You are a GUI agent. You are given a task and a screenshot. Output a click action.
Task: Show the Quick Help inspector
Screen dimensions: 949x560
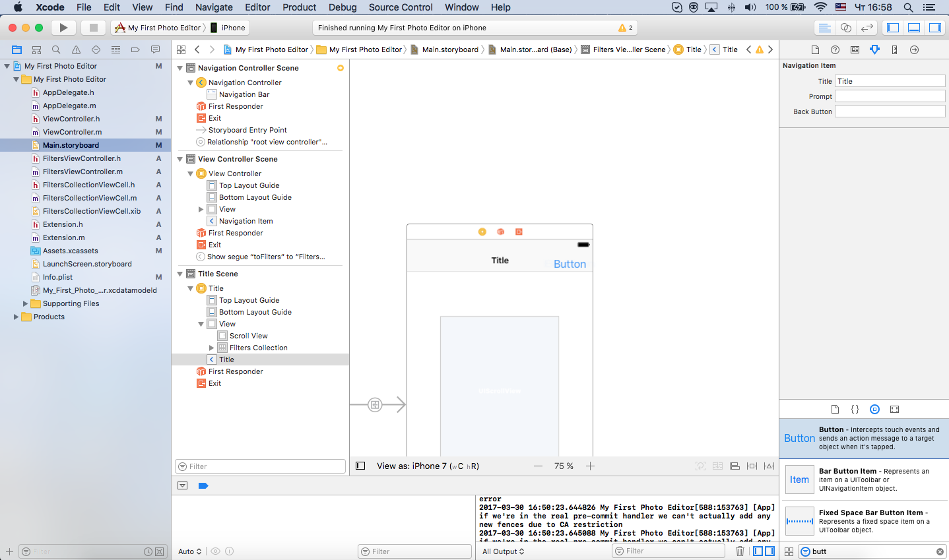tap(835, 49)
